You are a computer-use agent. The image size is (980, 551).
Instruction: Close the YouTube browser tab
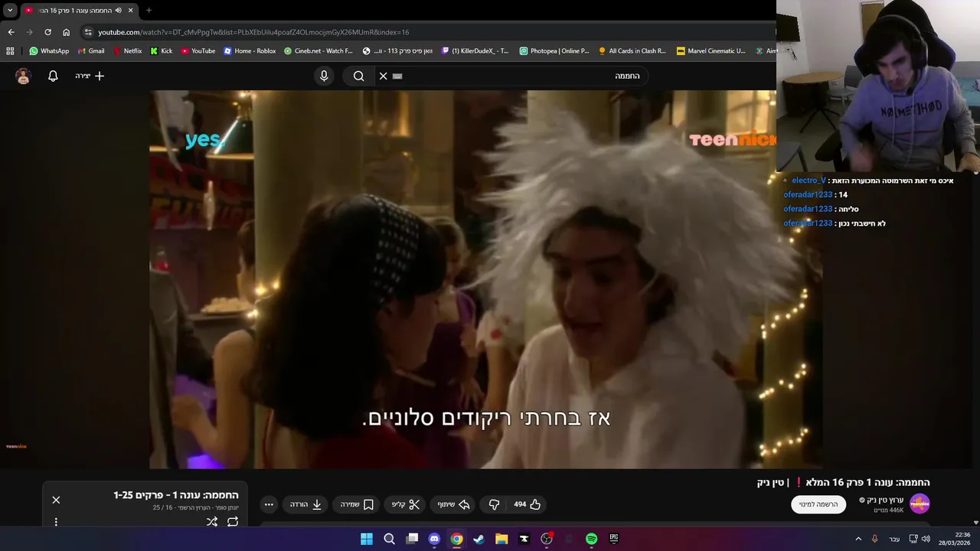coord(130,11)
